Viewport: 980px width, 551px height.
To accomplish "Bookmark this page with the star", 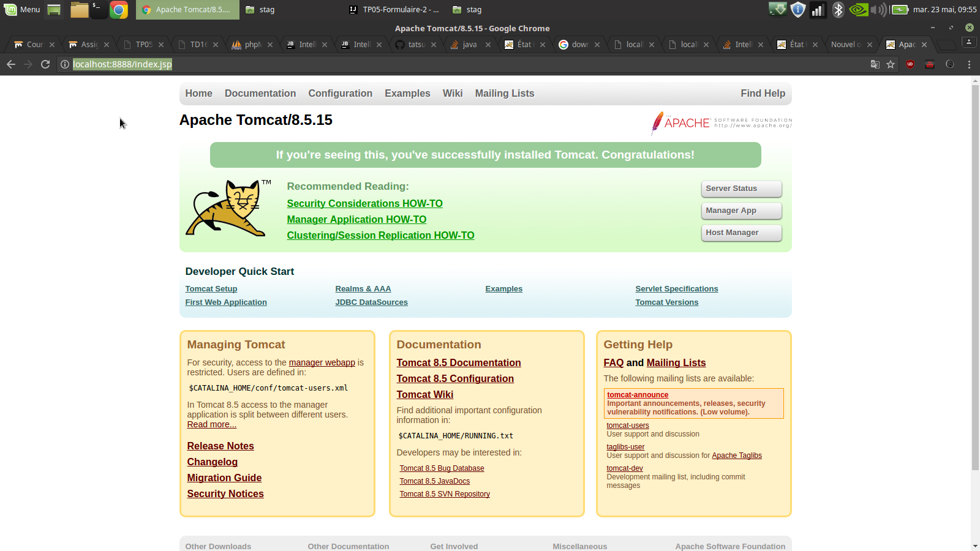I will click(891, 64).
